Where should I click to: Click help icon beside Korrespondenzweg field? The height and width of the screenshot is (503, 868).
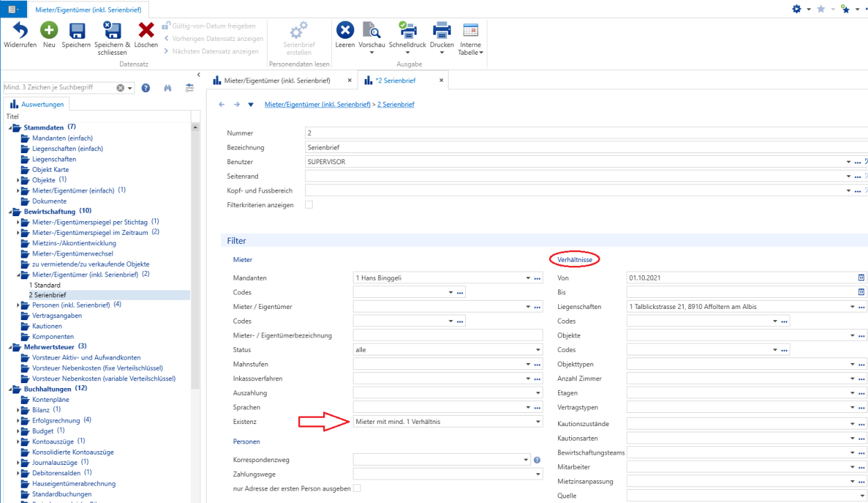click(x=537, y=459)
